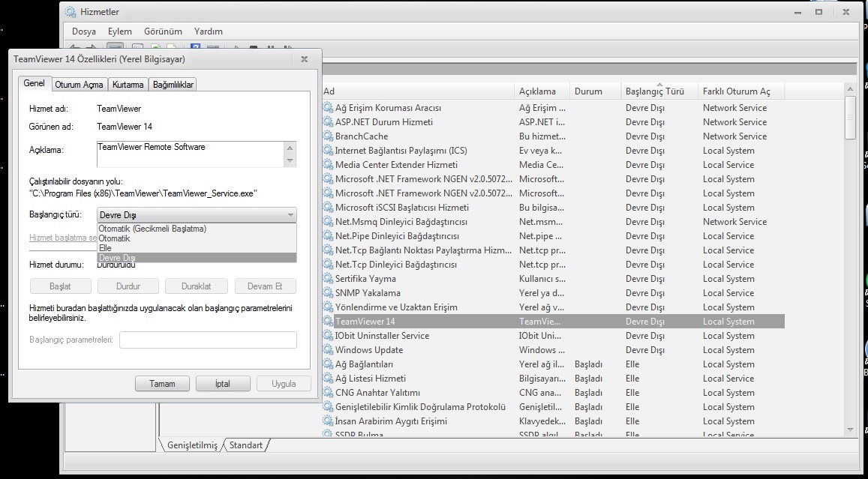
Task: Cancel with the İptal button
Action: tap(223, 384)
